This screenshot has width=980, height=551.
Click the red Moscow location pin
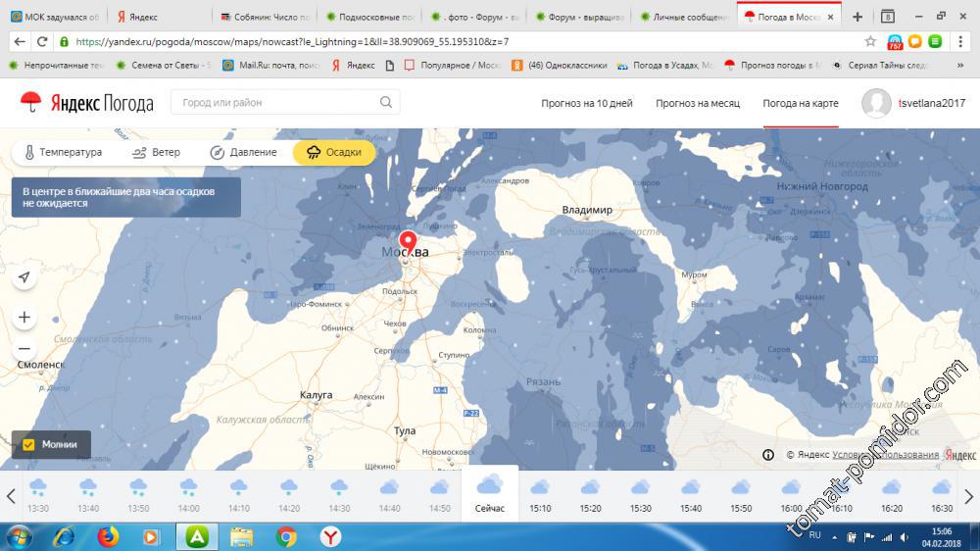408,243
